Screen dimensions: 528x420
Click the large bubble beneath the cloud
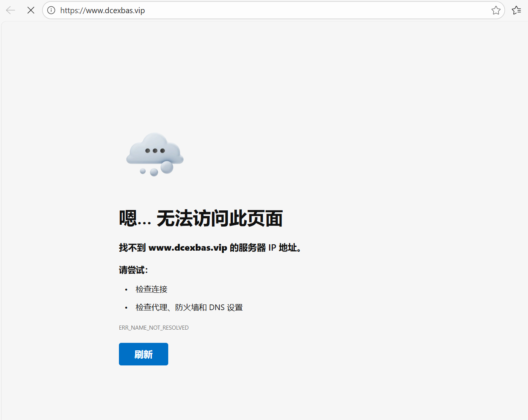[167, 167]
